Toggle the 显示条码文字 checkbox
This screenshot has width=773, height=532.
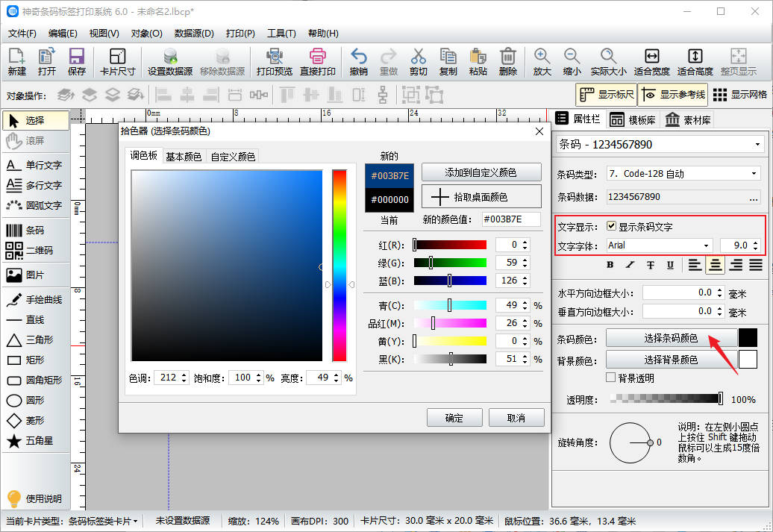[x=612, y=226]
